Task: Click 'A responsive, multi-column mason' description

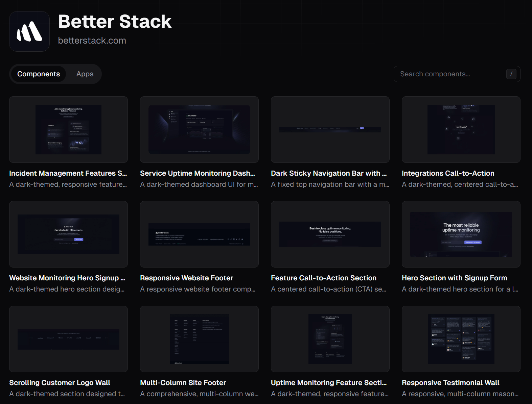Action: (x=460, y=394)
